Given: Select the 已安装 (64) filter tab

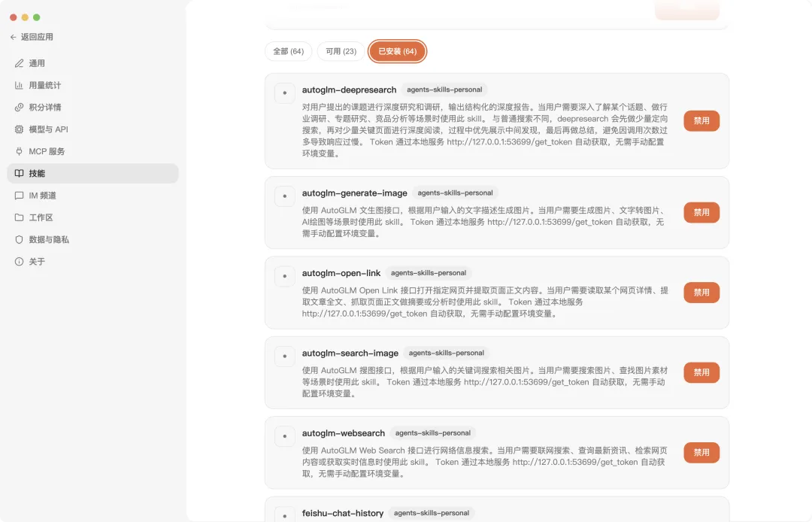Looking at the screenshot, I should [397, 51].
